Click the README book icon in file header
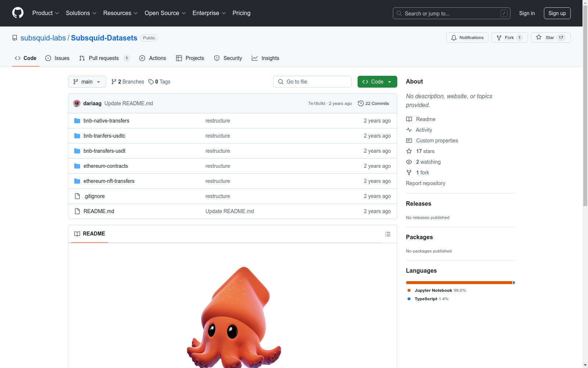 pyautogui.click(x=77, y=234)
